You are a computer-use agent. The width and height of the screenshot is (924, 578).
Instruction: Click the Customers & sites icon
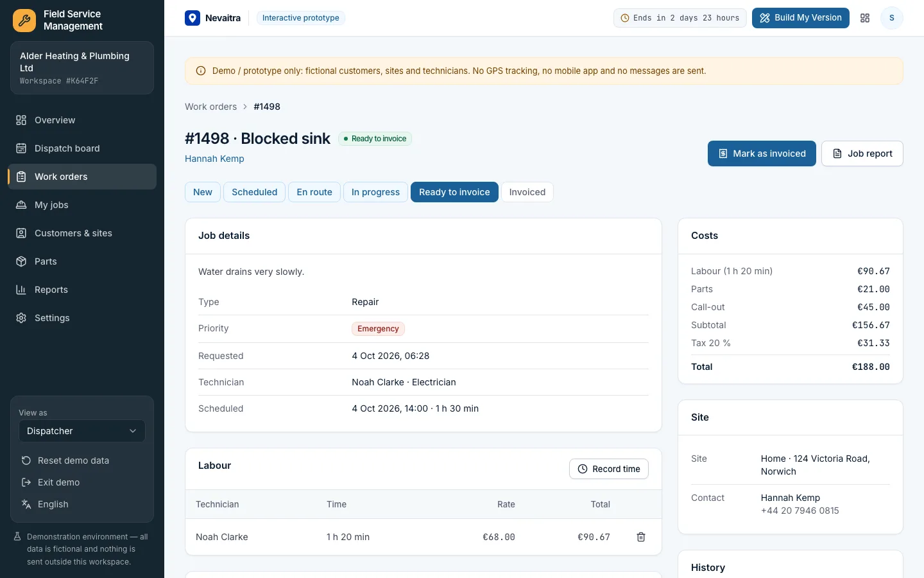21,233
